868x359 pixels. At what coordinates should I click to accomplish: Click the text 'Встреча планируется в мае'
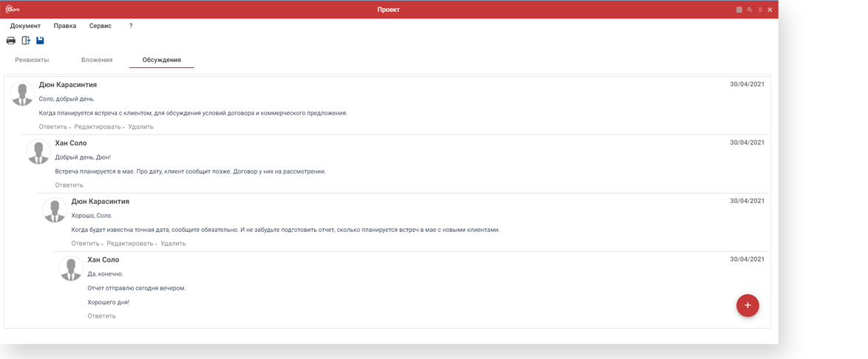(93, 171)
